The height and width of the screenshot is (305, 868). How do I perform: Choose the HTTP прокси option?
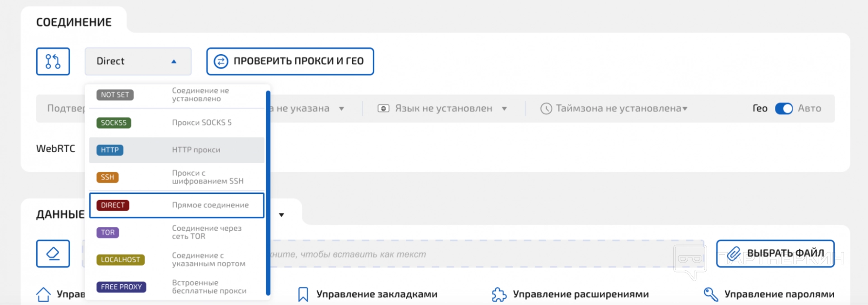tap(176, 150)
